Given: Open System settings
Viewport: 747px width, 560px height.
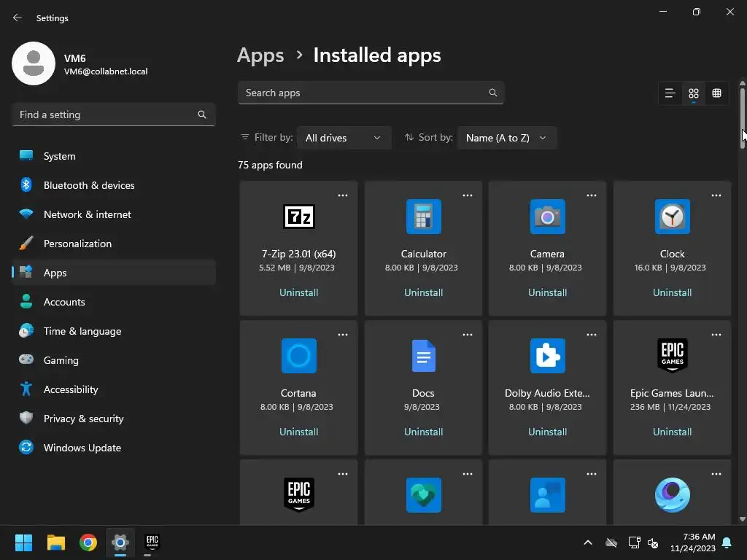Looking at the screenshot, I should (113, 156).
